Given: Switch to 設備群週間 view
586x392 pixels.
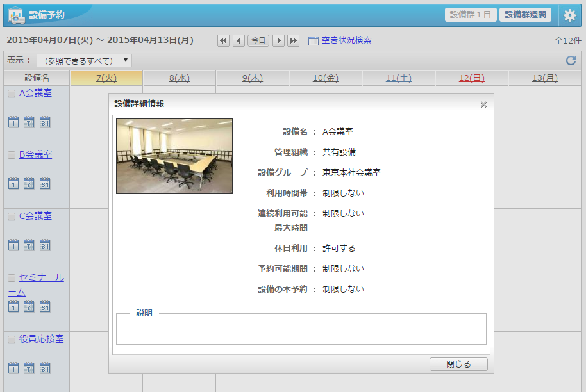Looking at the screenshot, I should pos(525,15).
